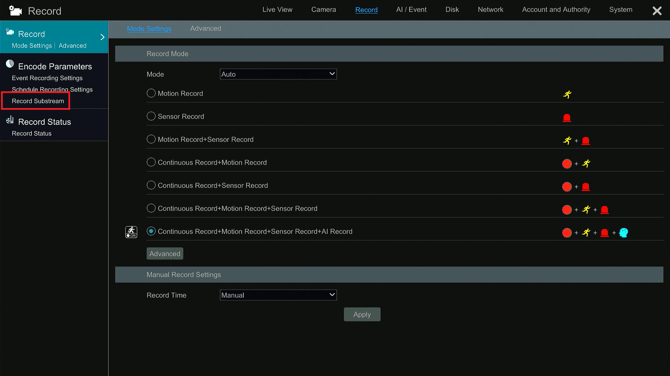Open Record Status link in sidebar
The image size is (670, 376).
(32, 133)
